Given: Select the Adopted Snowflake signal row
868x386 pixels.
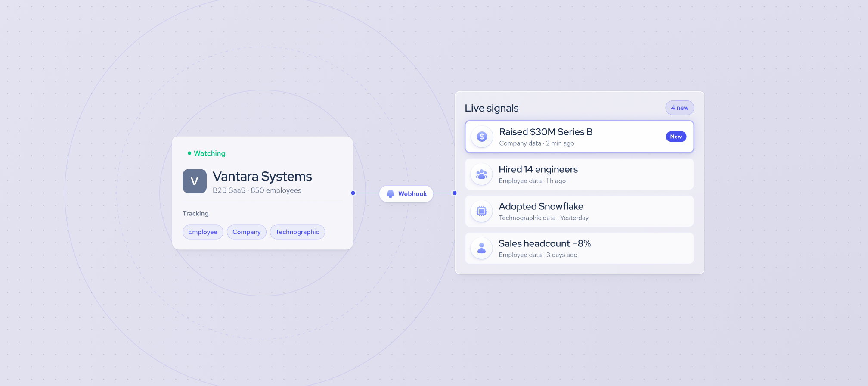Looking at the screenshot, I should coord(580,211).
